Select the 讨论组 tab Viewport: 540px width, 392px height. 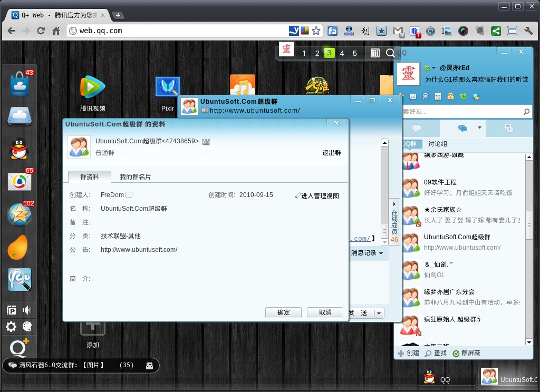(437, 144)
